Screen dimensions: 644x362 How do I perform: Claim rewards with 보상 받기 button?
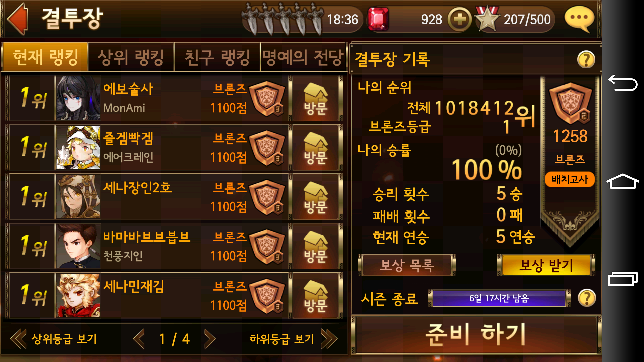[x=546, y=265]
